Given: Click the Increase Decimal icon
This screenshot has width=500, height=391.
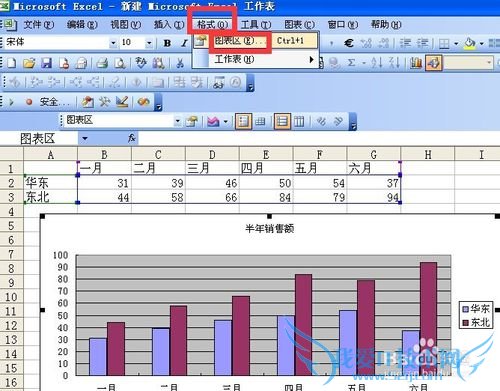Looking at the screenshot, I should click(x=366, y=43).
